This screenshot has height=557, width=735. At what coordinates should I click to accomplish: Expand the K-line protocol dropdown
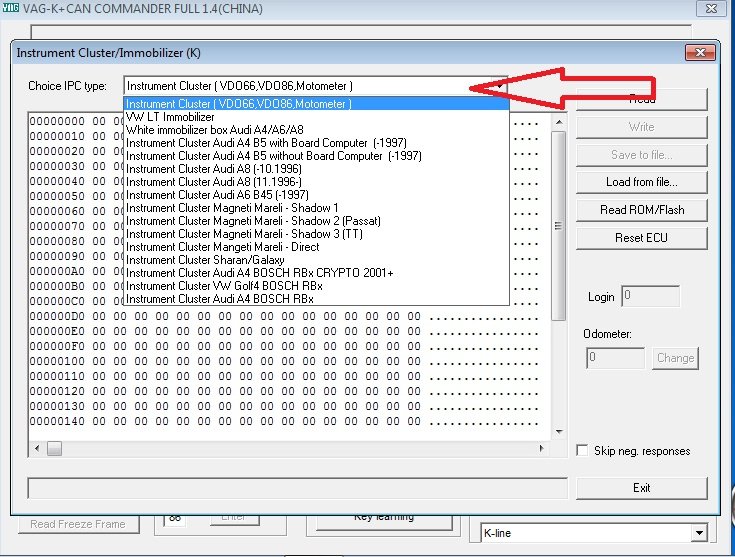[699, 533]
